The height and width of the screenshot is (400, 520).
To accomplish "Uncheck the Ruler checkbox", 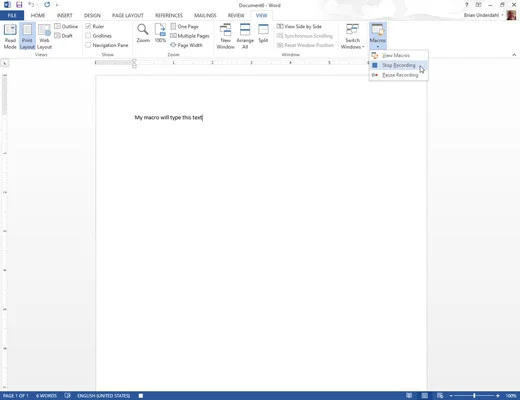I will [x=88, y=26].
